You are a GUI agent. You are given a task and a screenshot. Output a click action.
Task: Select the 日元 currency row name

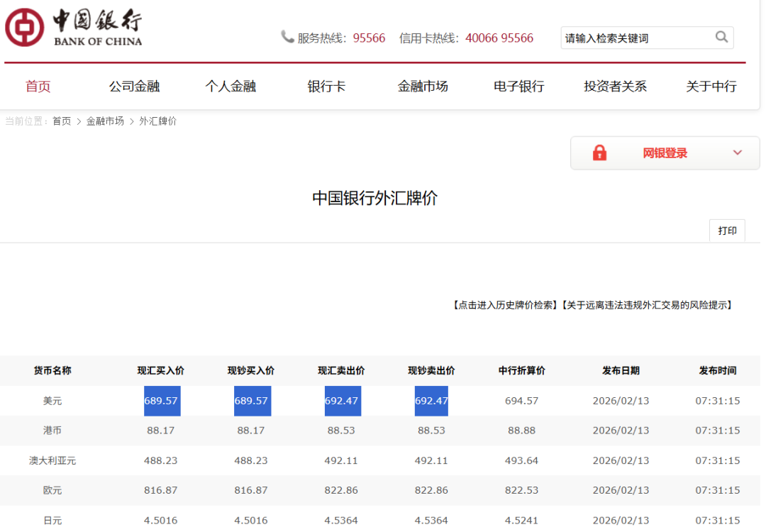(52, 520)
